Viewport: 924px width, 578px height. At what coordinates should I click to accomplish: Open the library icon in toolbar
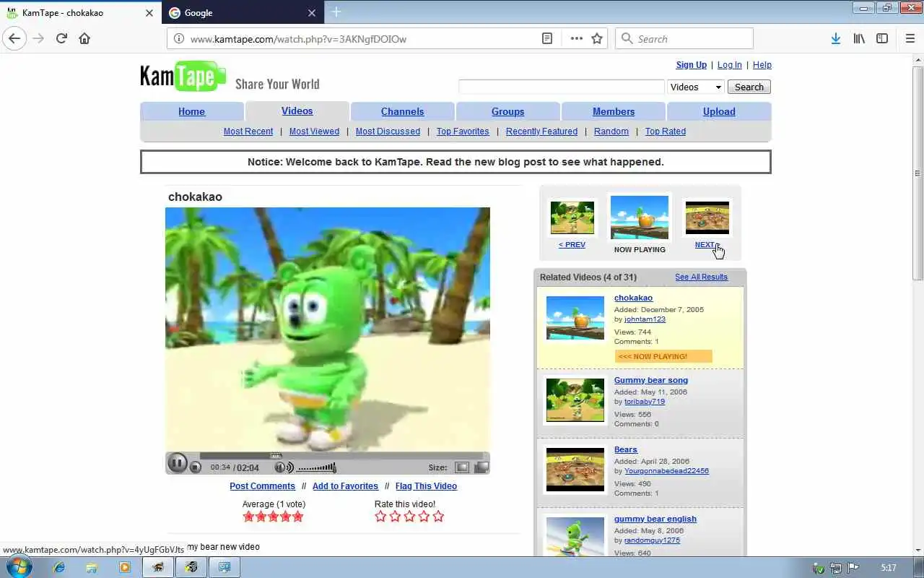coord(859,38)
